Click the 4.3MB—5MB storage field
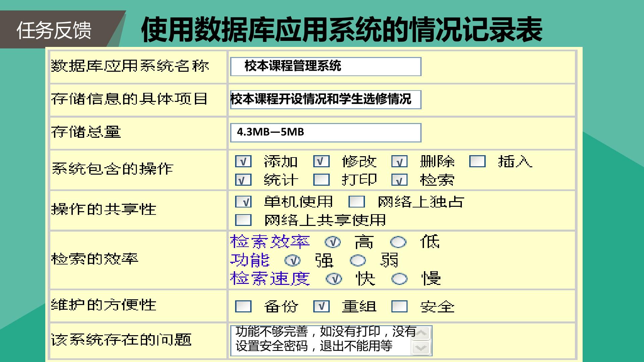The image size is (644, 362). 326,132
